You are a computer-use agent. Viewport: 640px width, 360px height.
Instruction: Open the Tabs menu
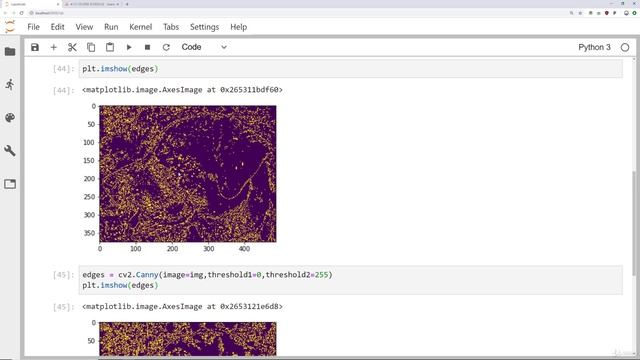(x=171, y=27)
